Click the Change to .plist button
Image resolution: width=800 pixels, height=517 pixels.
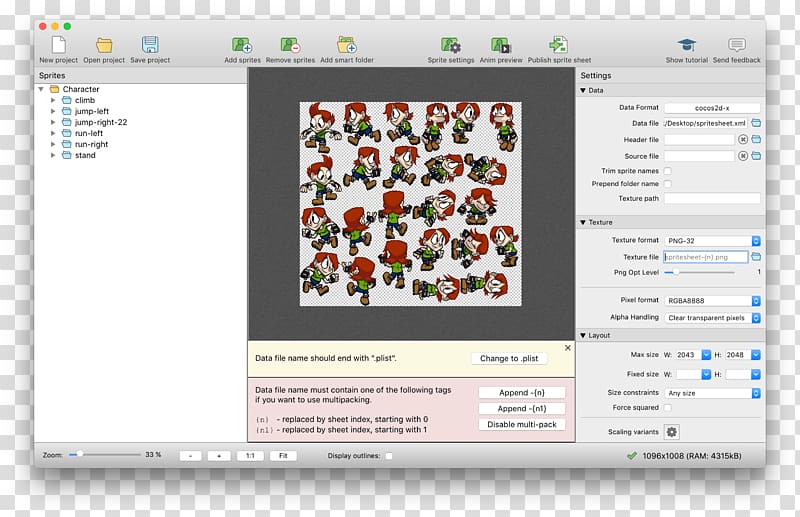pos(509,358)
